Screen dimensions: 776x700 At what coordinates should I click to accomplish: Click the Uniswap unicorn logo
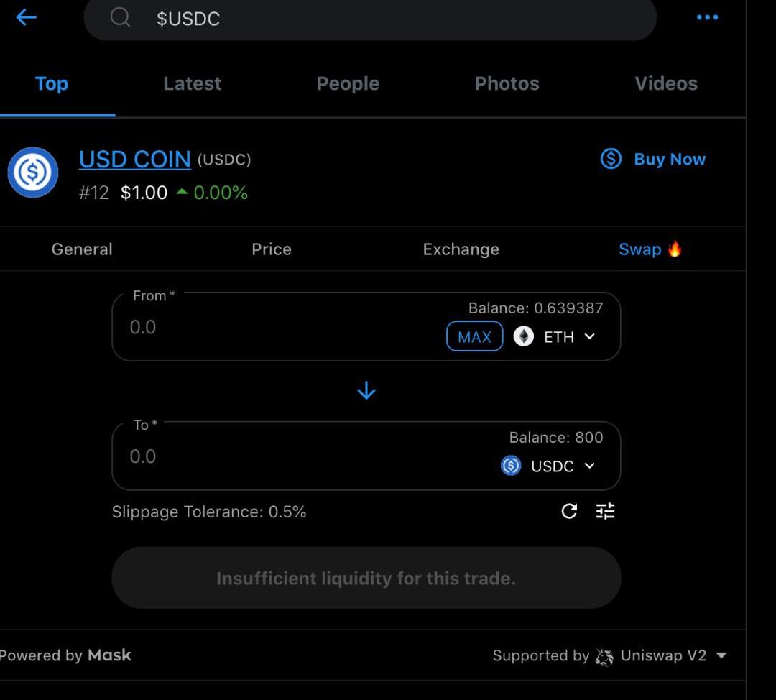click(604, 655)
